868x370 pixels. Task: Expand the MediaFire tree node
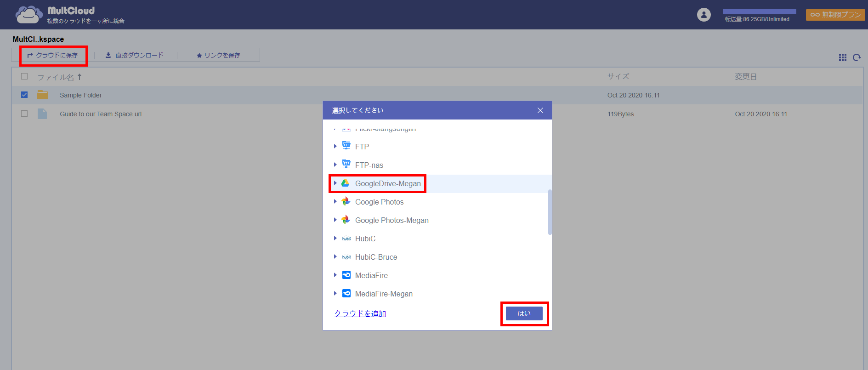click(335, 275)
